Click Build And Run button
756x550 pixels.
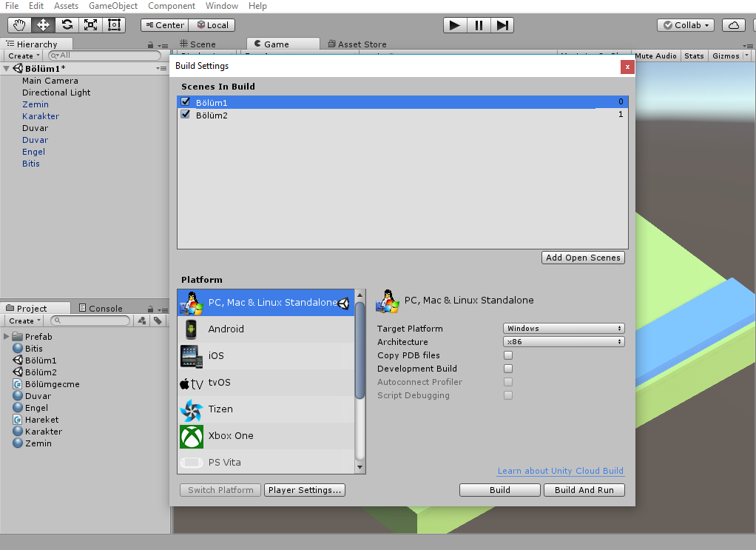pyautogui.click(x=584, y=490)
